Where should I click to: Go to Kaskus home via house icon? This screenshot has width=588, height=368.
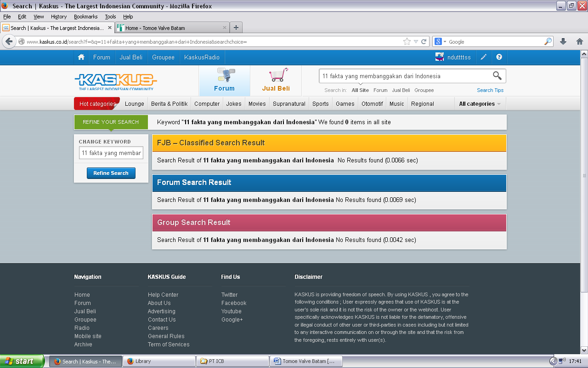pyautogui.click(x=81, y=57)
